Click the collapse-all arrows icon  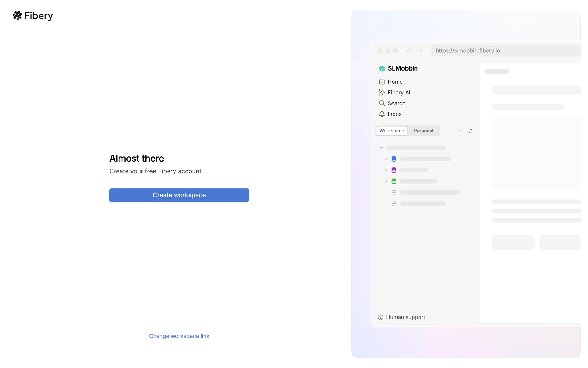coord(471,131)
